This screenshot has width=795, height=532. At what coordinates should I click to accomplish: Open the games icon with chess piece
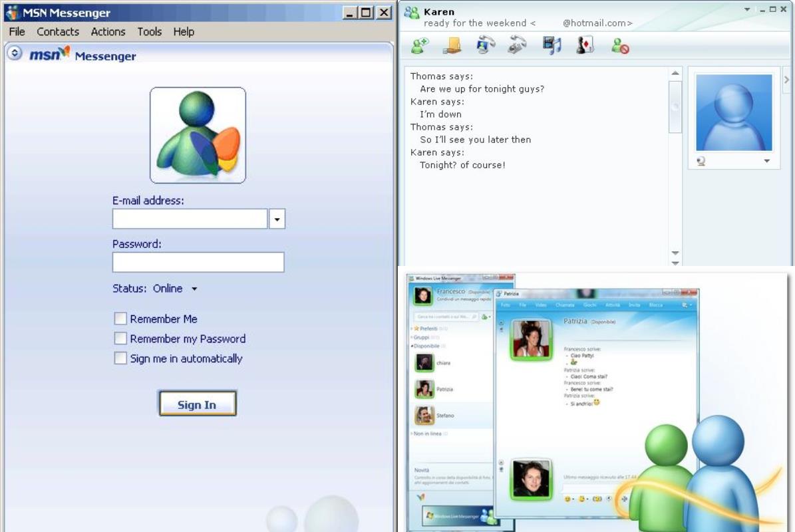(x=585, y=45)
